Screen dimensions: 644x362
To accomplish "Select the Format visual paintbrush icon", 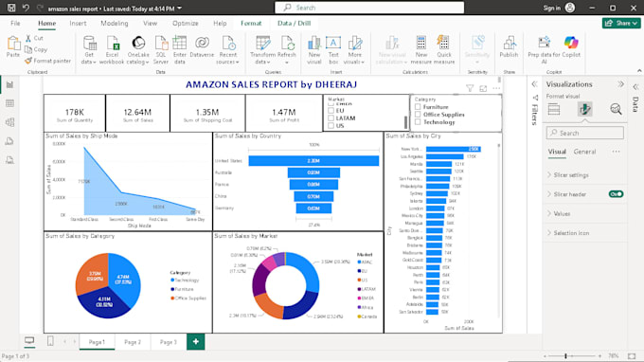I will [585, 109].
